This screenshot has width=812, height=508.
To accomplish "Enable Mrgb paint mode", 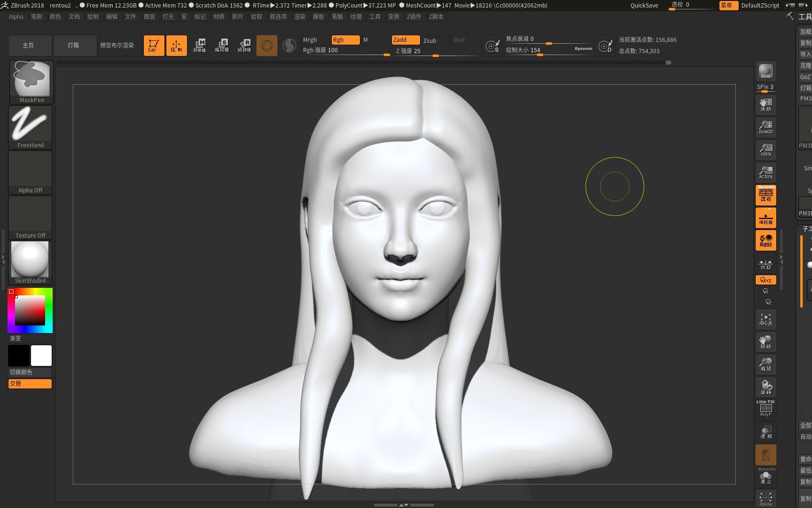I will coord(315,40).
